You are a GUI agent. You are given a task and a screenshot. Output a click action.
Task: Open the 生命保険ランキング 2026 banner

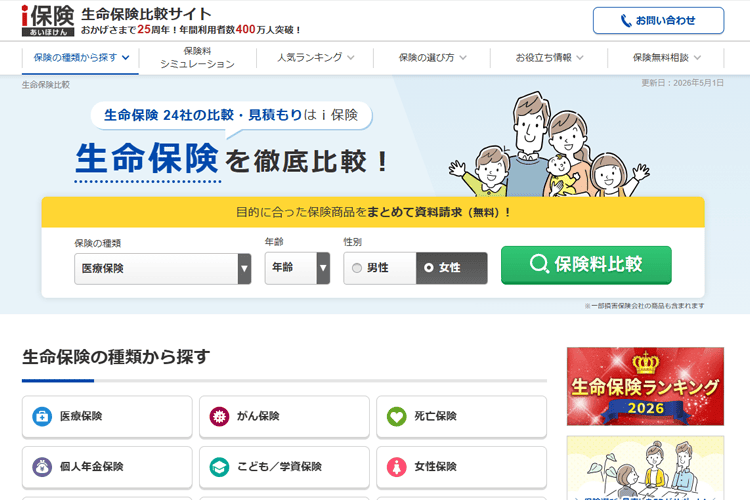[x=645, y=387]
